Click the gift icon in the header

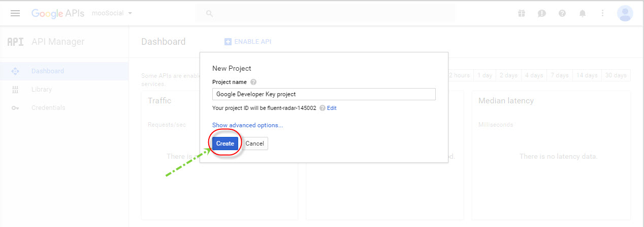tap(521, 13)
